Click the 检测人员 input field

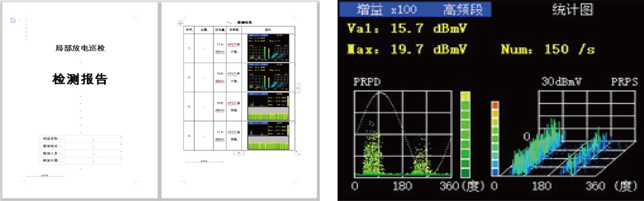pos(93,153)
